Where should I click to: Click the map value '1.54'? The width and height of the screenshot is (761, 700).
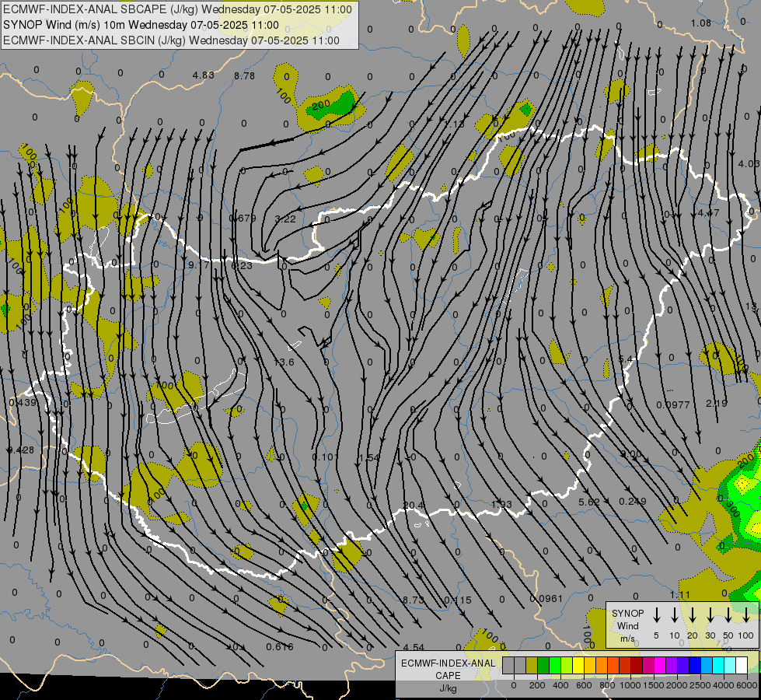pyautogui.click(x=369, y=458)
